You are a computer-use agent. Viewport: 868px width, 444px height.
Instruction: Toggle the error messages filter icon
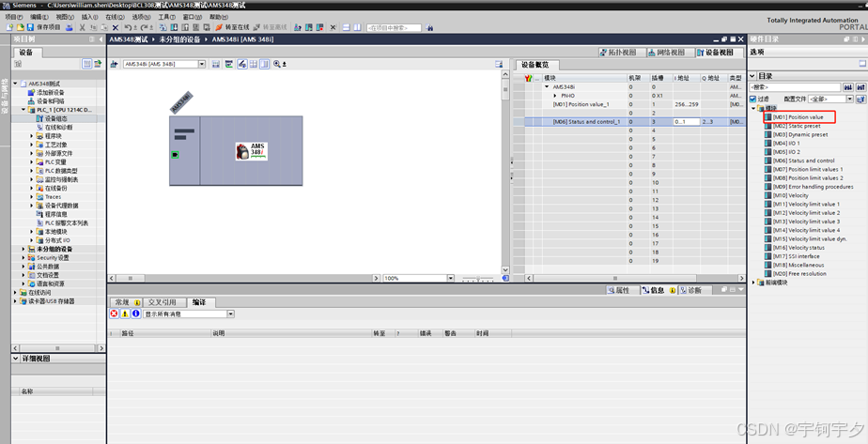coord(114,314)
